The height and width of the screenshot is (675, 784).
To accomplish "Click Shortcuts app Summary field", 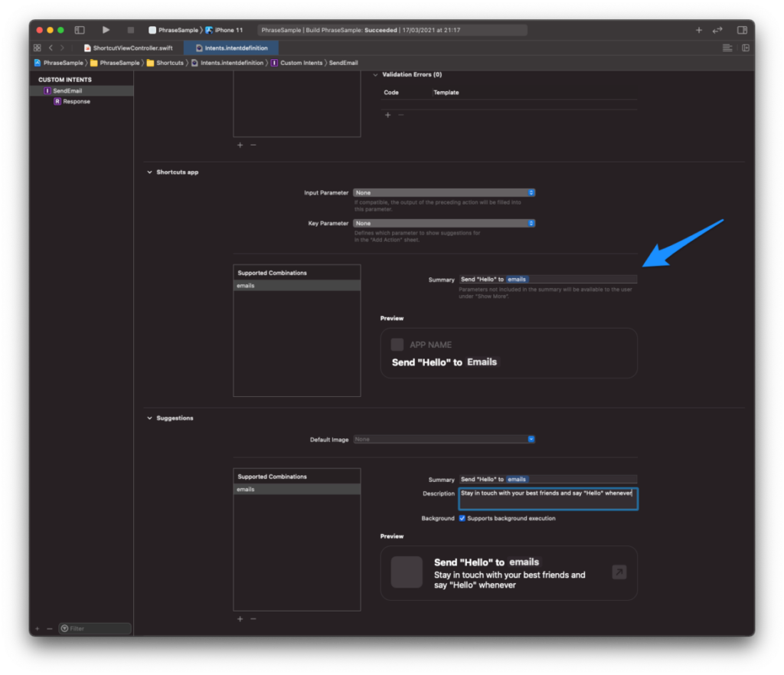I will coord(548,279).
